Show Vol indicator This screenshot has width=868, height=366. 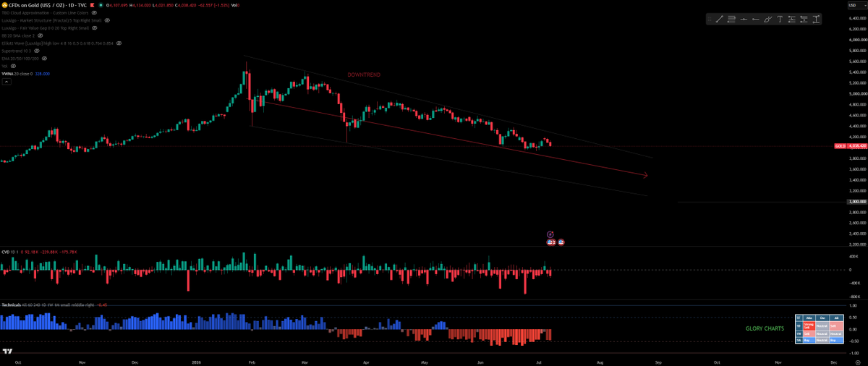point(13,66)
